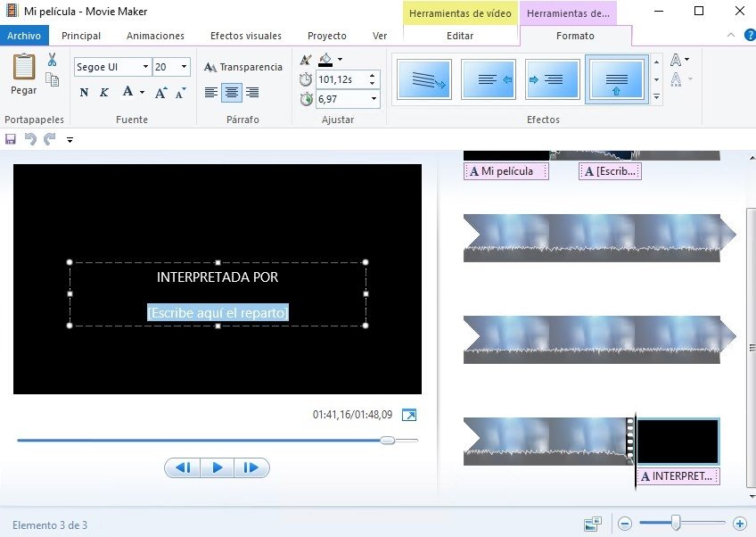Decrease font size with A-down icon
This screenshot has height=537, width=756.
181,93
